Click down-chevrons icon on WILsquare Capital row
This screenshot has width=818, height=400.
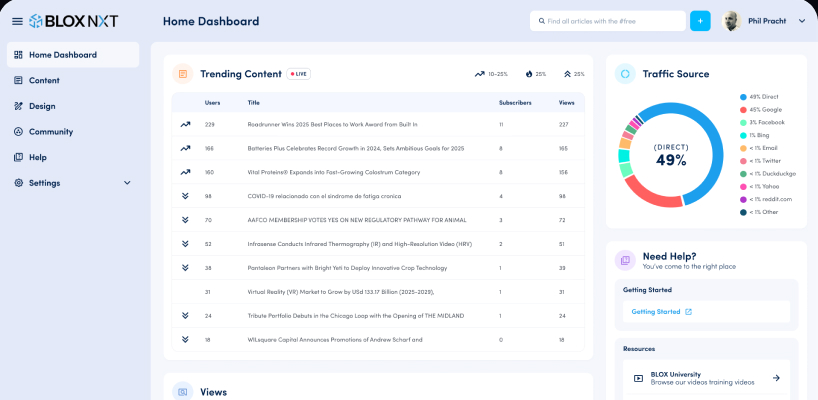pos(185,340)
